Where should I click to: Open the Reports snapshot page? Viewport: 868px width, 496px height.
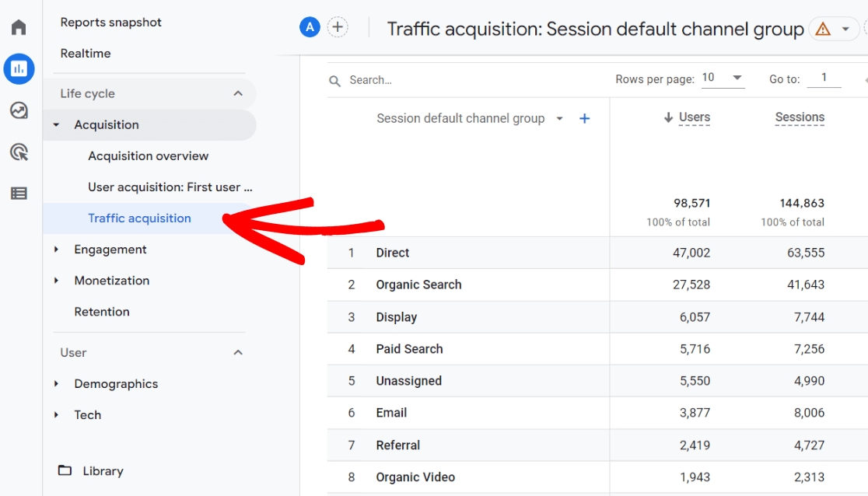click(111, 23)
